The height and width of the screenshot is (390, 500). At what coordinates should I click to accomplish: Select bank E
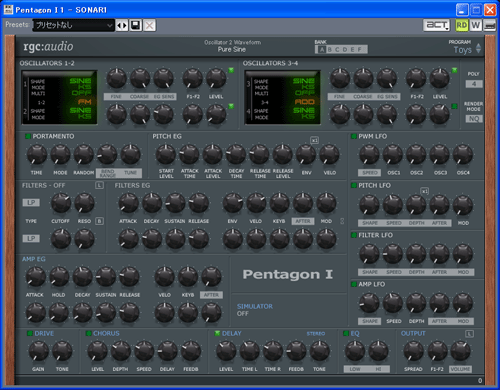[x=352, y=50]
